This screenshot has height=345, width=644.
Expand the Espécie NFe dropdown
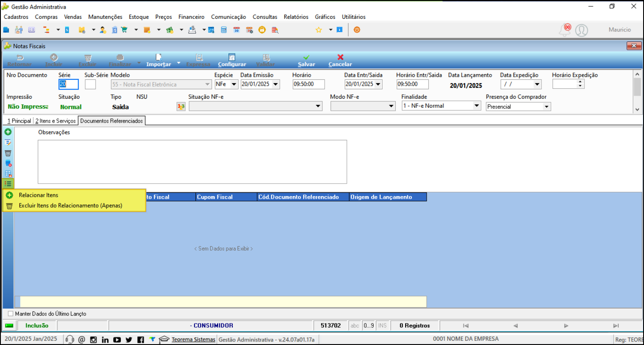[234, 85]
